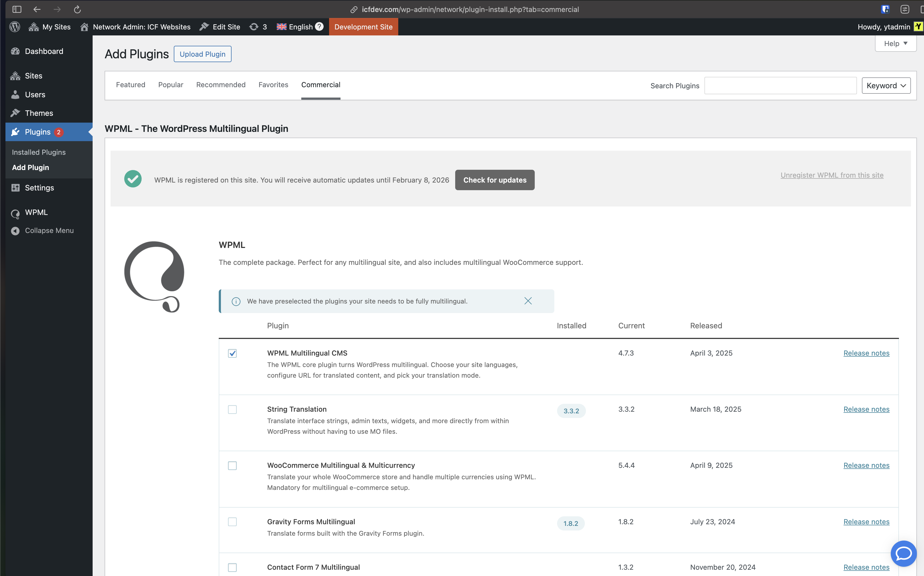This screenshot has width=924, height=576.
Task: Click the Plugins update count badge
Action: [59, 132]
